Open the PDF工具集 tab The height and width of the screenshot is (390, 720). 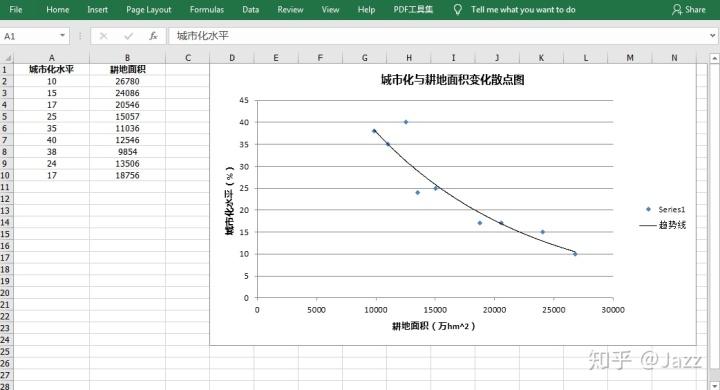point(413,10)
